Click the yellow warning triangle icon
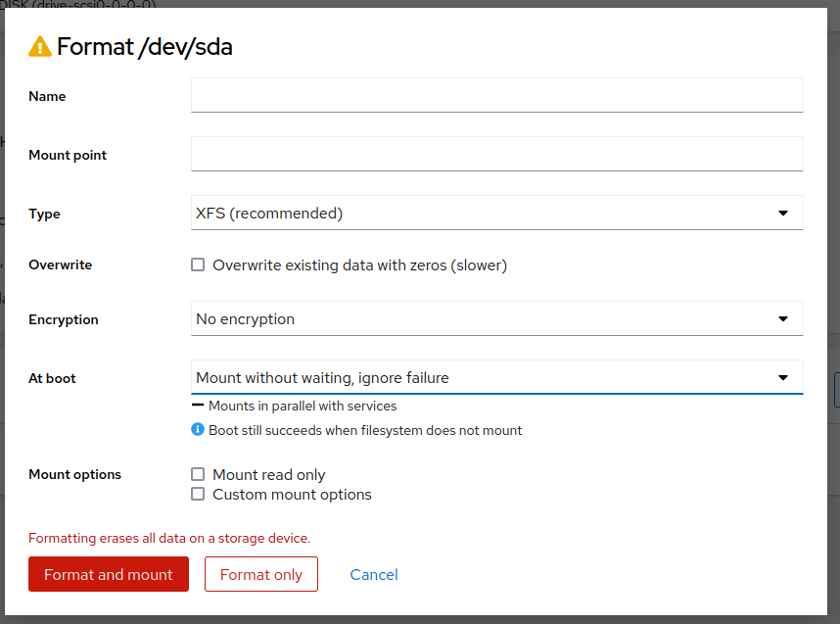Viewport: 840px width, 624px height. click(40, 46)
